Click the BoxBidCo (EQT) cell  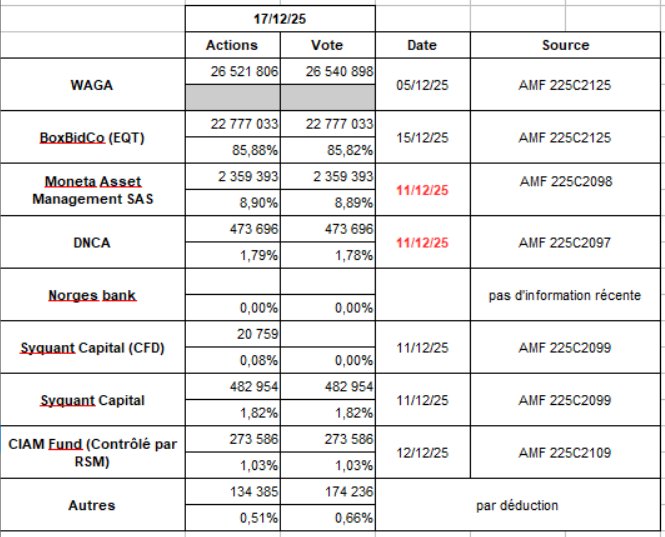point(92,138)
